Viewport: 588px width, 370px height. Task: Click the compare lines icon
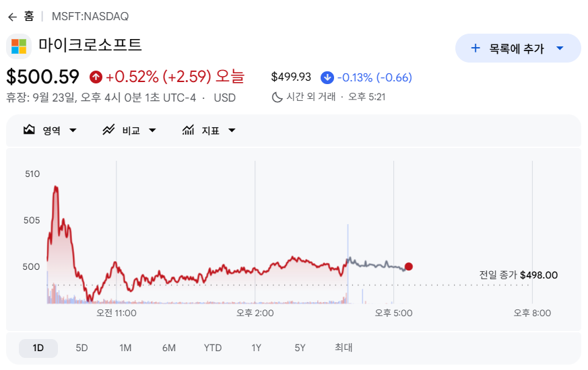108,130
